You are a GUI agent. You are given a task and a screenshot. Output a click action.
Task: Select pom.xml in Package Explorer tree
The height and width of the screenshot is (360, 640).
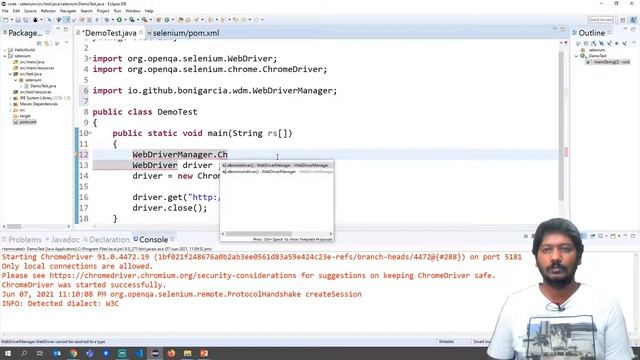click(x=27, y=122)
